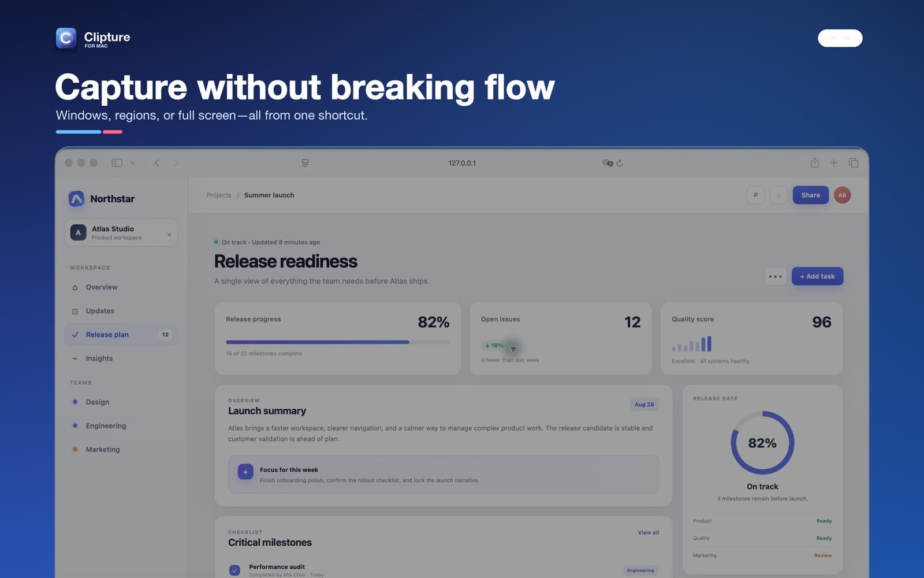The width and height of the screenshot is (924, 578).
Task: Open the View all milestones link
Action: point(648,532)
